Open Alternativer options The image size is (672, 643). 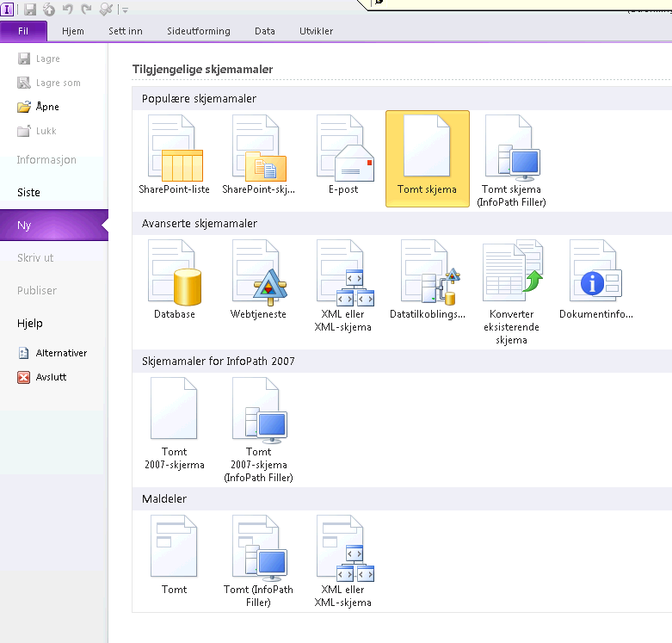pyautogui.click(x=52, y=353)
